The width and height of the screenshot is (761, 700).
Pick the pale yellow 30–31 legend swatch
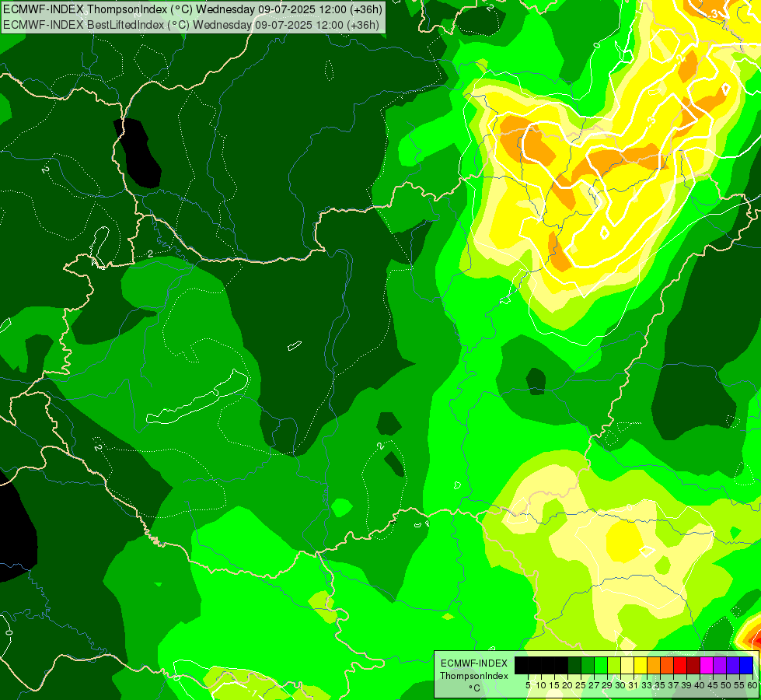pyautogui.click(x=627, y=666)
